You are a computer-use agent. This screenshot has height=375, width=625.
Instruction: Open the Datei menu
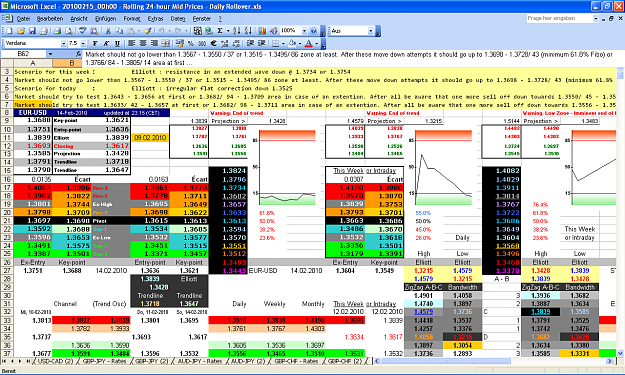[x=24, y=18]
